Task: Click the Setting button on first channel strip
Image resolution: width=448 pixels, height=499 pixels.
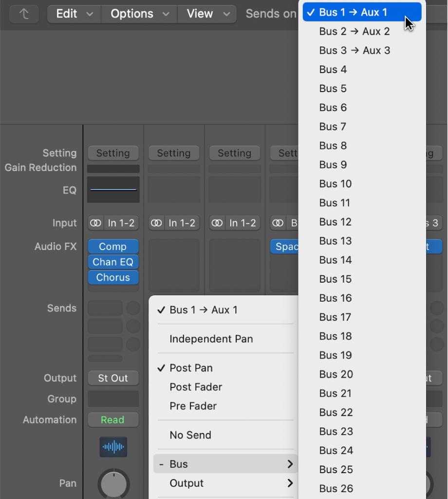Action: pyautogui.click(x=113, y=153)
